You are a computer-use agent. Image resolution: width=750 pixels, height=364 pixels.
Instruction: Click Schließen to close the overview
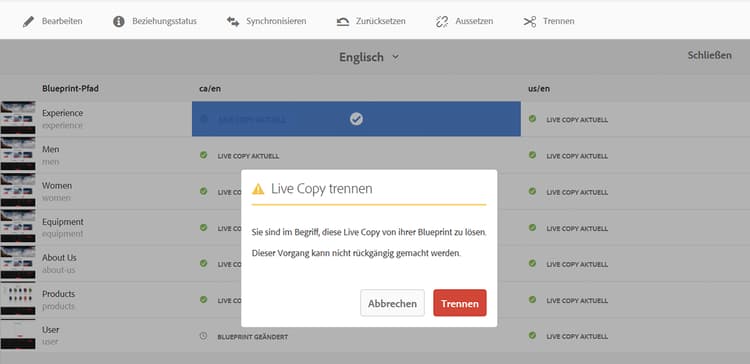[709, 55]
